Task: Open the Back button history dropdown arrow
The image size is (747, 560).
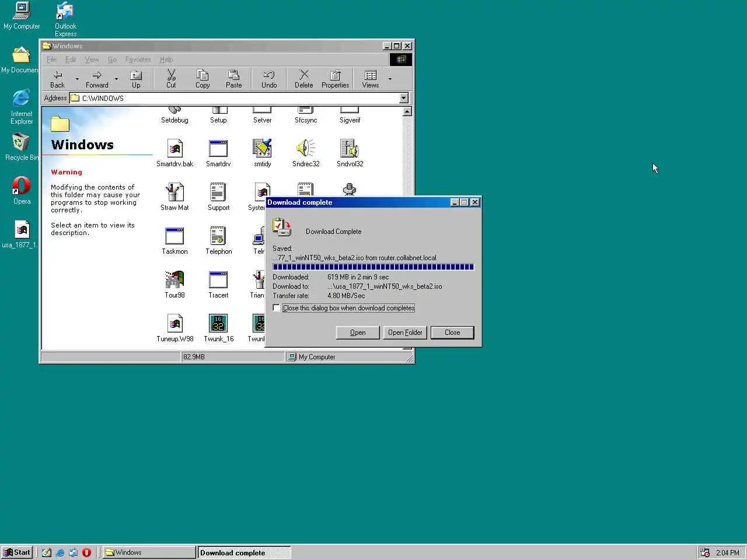Action: click(x=77, y=79)
